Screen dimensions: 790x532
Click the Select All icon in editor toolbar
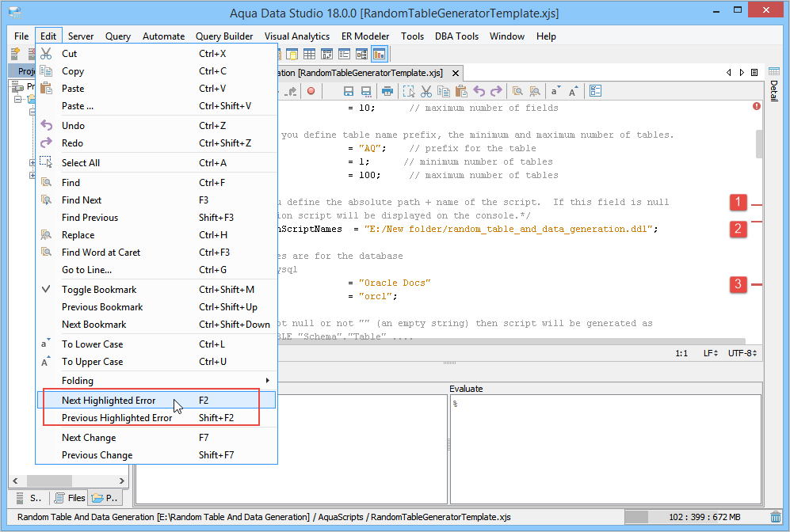409,91
